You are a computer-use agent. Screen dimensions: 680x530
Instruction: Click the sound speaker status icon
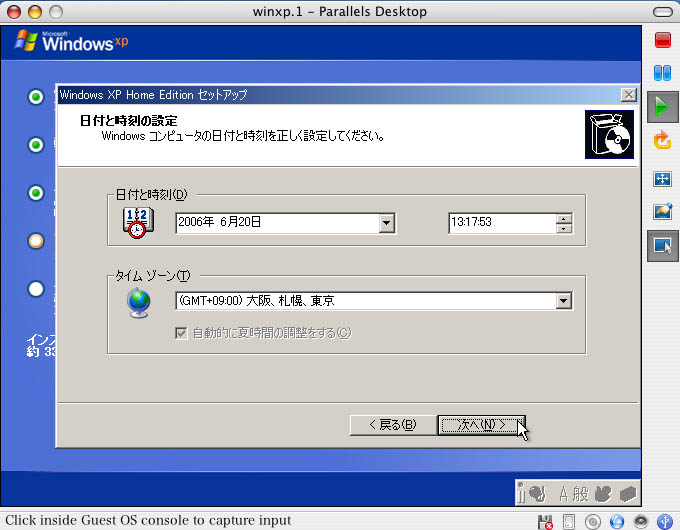click(x=639, y=521)
